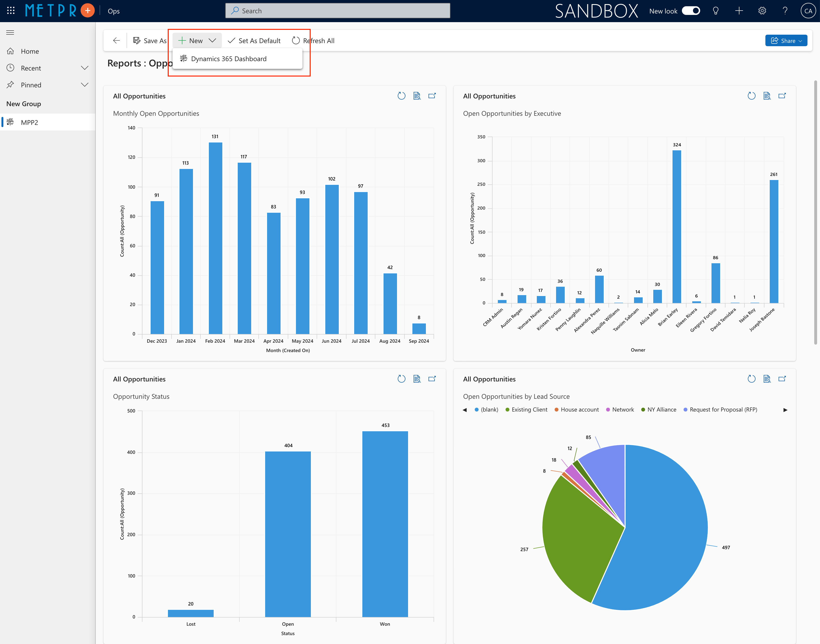The image size is (820, 644).
Task: Expand the Pinned navigation section
Action: 85,85
